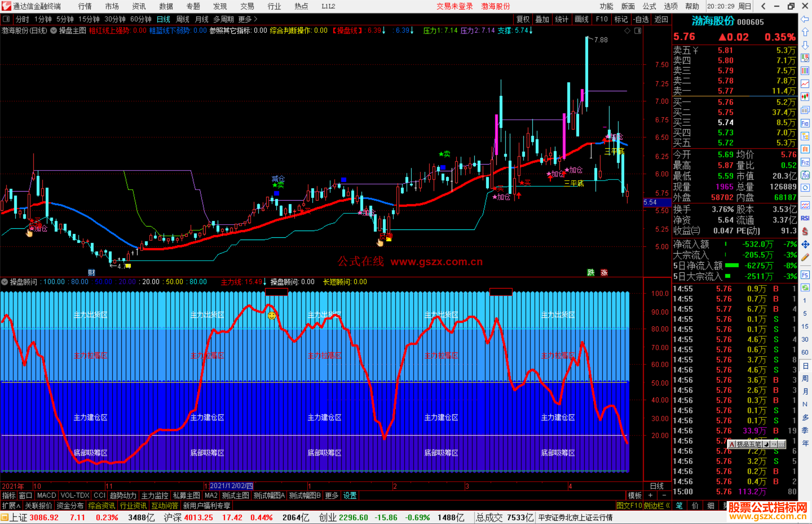The image size is (812, 524).
Task: Select the pencil drawing tool icon
Action: click(805, 258)
